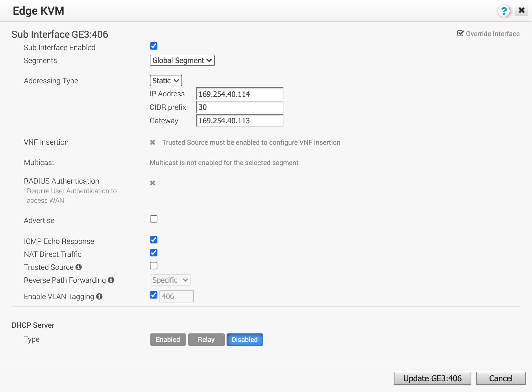Click the Override Interface check icon

460,34
